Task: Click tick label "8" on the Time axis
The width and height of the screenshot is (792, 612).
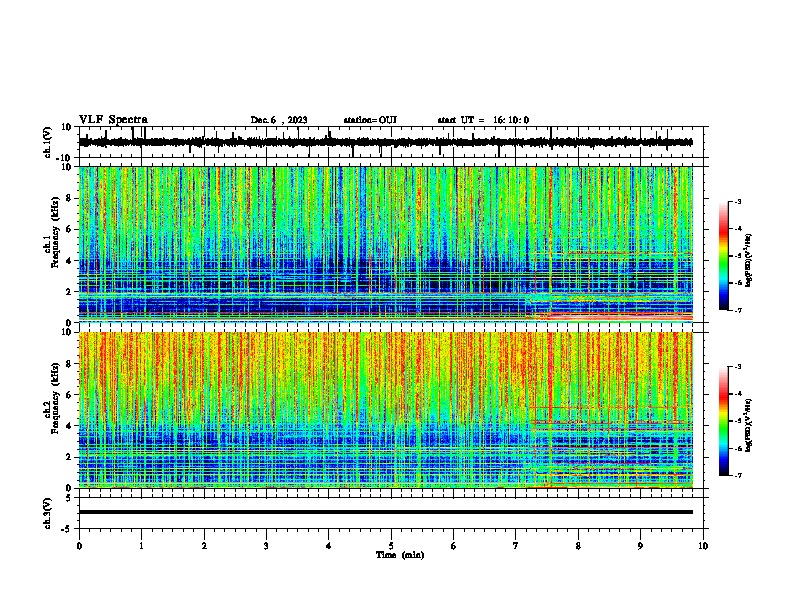Action: (578, 546)
